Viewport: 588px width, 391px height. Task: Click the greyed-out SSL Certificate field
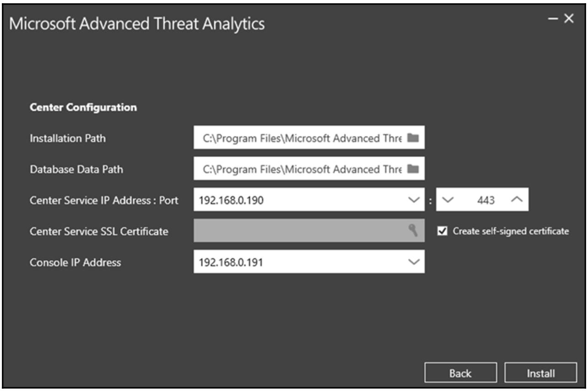click(x=298, y=231)
